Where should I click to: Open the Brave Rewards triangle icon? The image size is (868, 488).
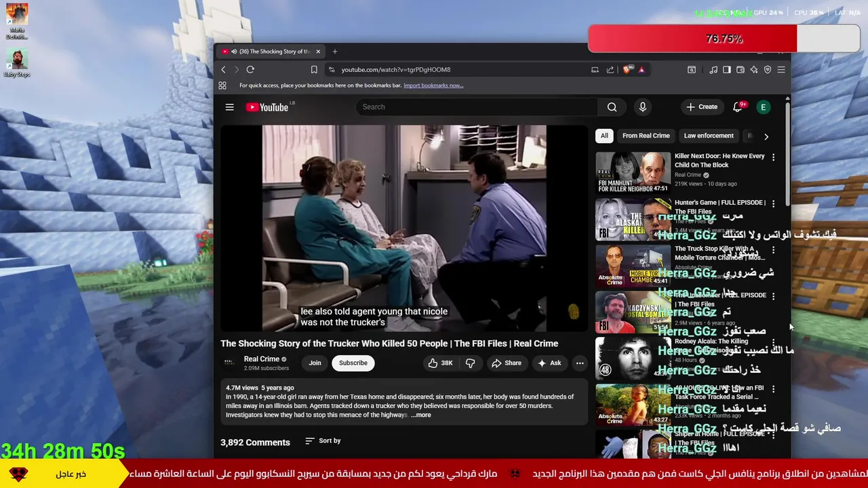click(641, 70)
